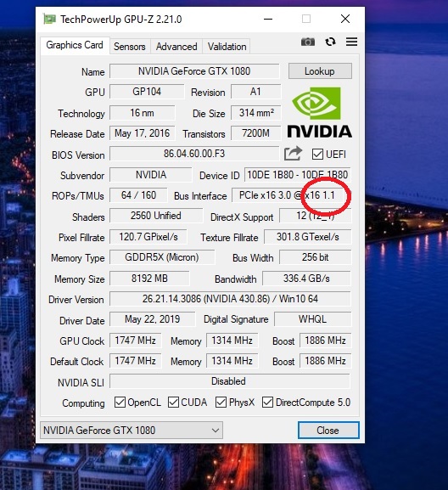
Task: Click the GPU field GP104
Action: [147, 92]
